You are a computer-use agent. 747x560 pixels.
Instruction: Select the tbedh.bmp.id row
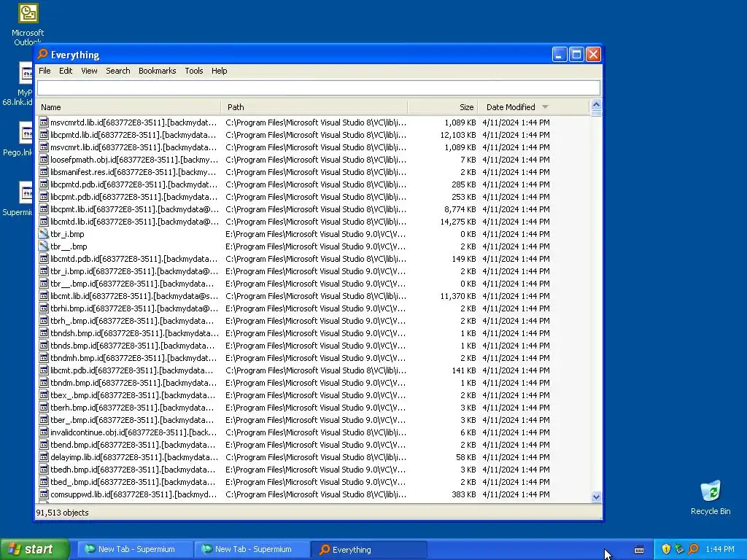313,469
